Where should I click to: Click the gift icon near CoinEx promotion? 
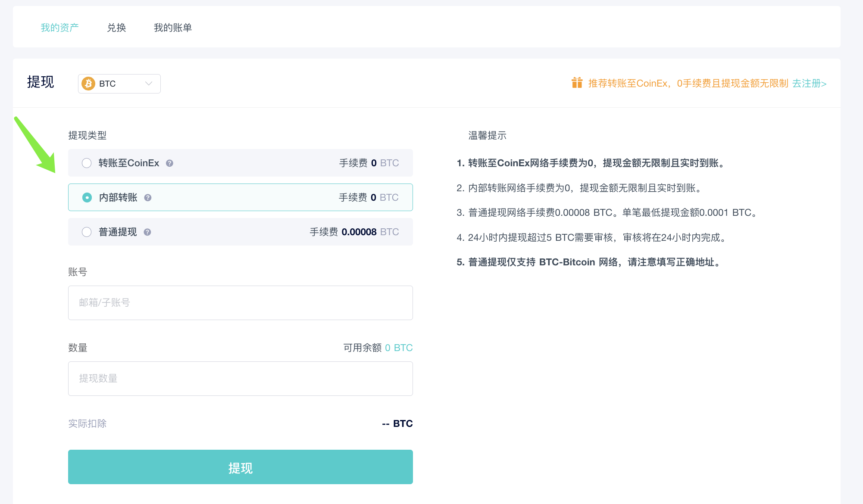[577, 83]
